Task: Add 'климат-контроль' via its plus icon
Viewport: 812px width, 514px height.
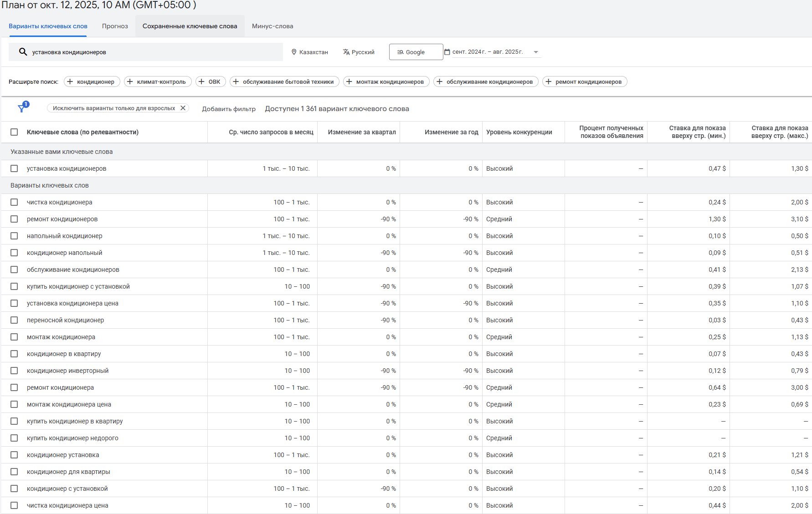Action: click(x=130, y=81)
